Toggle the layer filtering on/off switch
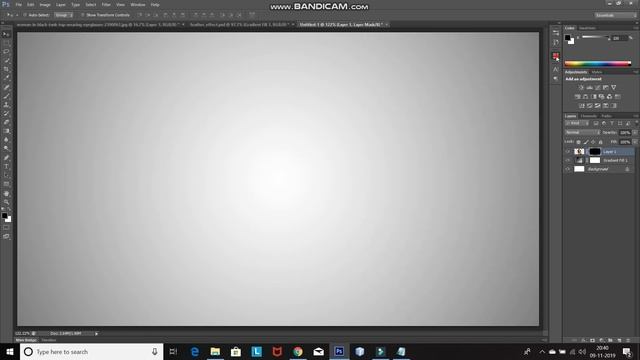 tap(636, 123)
